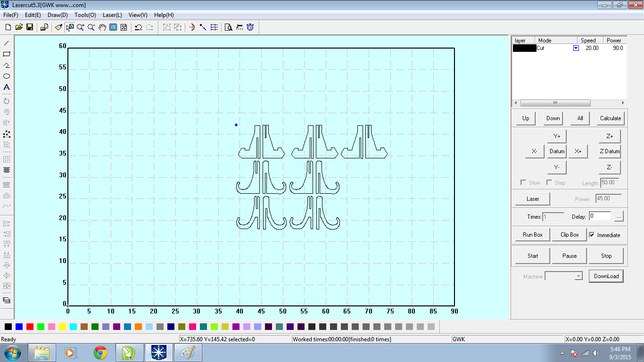This screenshot has height=362, width=644.
Task: Open the Help menu
Action: click(164, 15)
